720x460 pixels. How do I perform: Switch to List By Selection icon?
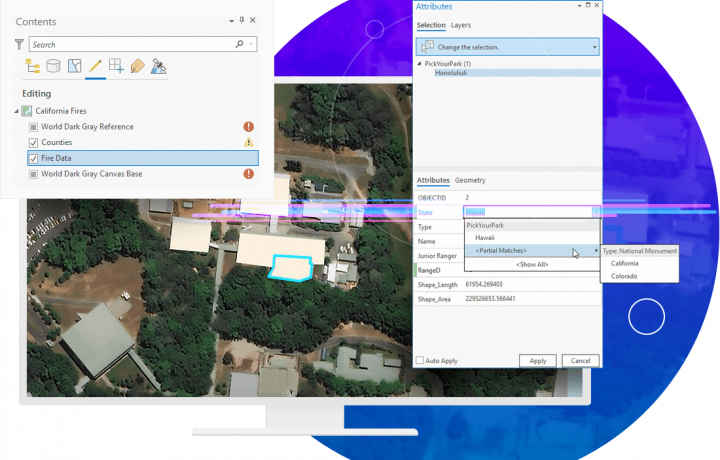74,67
